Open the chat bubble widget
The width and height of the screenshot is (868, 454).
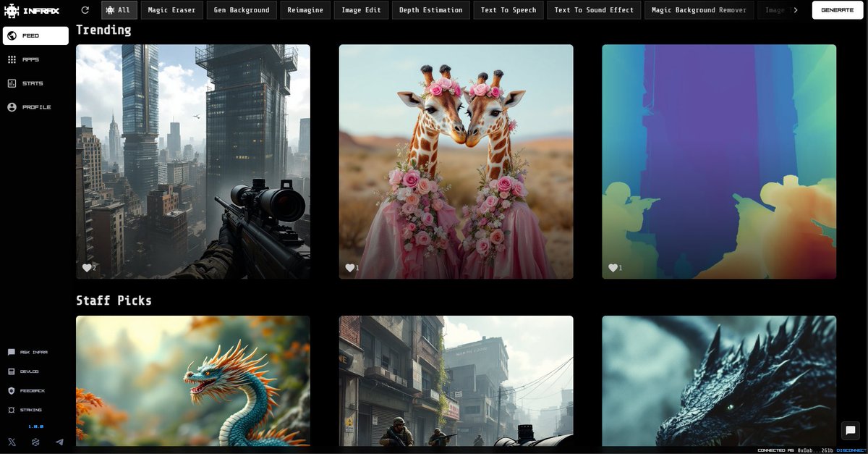click(851, 430)
